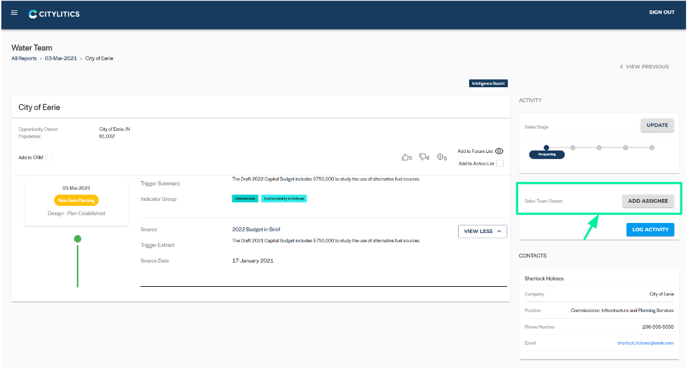Click the Wastewater indicator tag
The width and height of the screenshot is (688, 371).
click(x=245, y=199)
